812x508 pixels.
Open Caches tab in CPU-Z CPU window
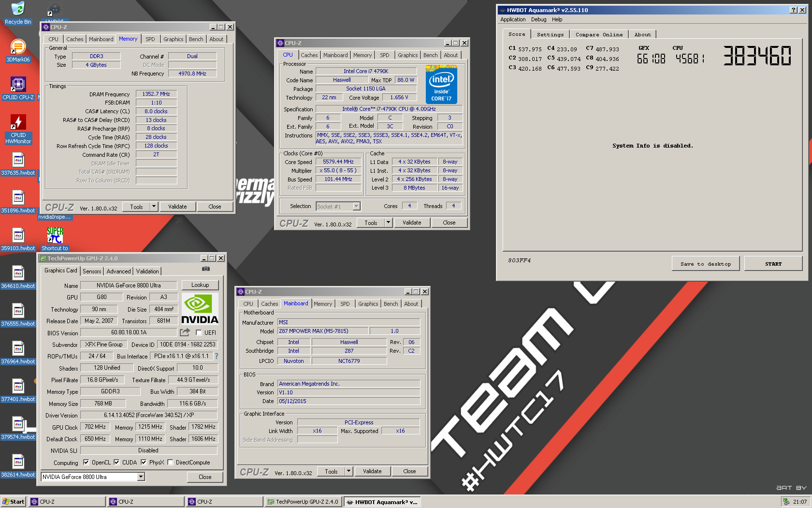tap(309, 55)
